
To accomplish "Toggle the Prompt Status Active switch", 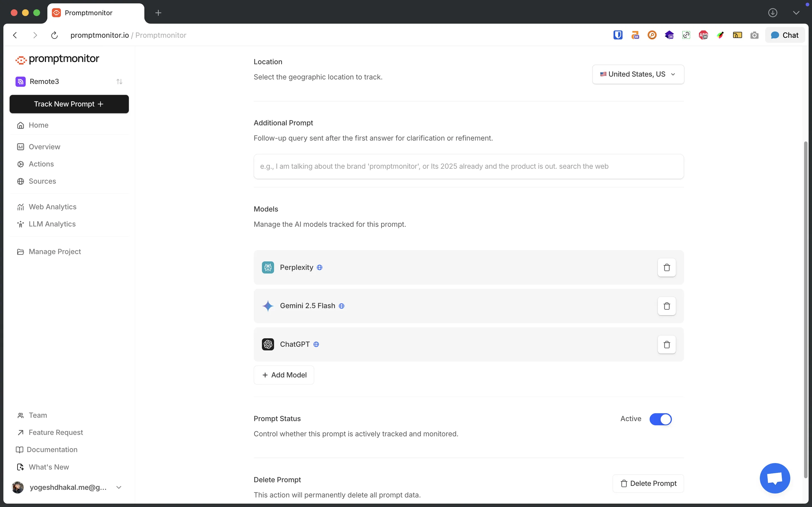I will [x=661, y=419].
